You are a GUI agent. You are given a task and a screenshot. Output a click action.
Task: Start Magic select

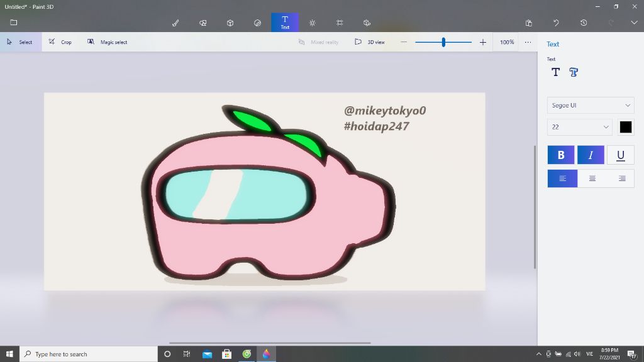(107, 42)
